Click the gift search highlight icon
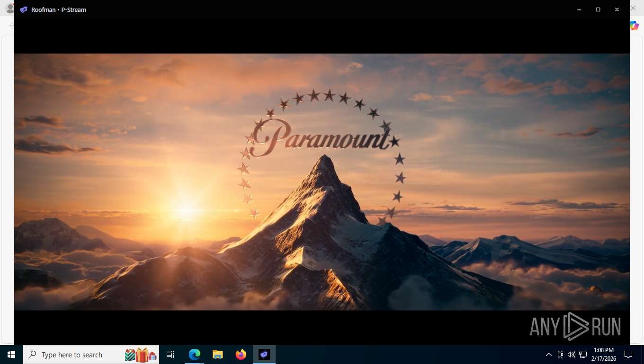 pyautogui.click(x=141, y=355)
